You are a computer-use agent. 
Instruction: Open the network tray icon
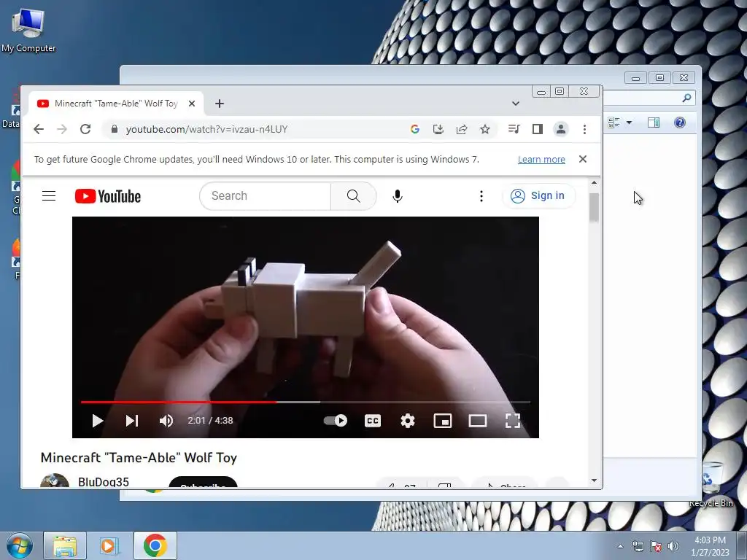click(x=638, y=546)
